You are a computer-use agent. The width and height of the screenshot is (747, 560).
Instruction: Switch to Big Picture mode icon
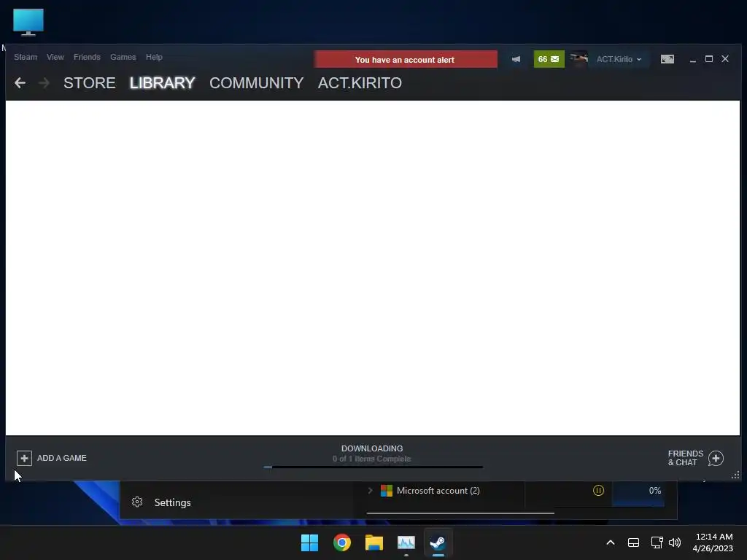(667, 59)
